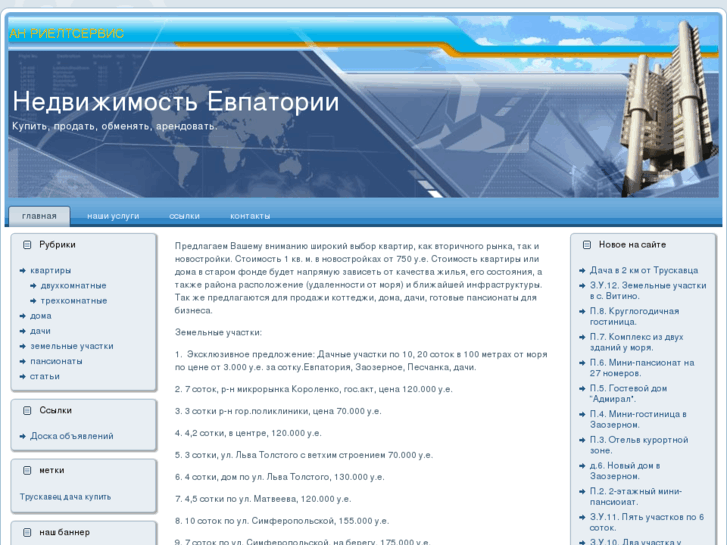The image size is (727, 545).
Task: Click listing 4: 4,2 сотки, в центре
Action: (248, 433)
